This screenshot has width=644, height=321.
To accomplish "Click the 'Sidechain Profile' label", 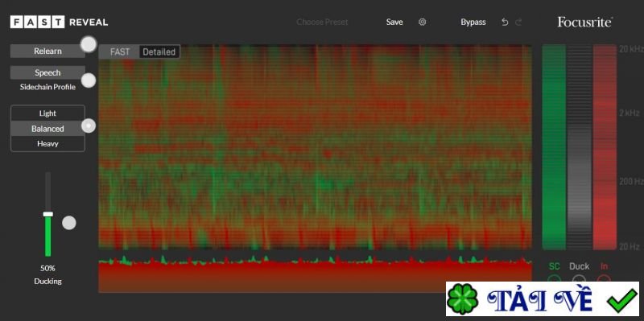I will coord(47,87).
